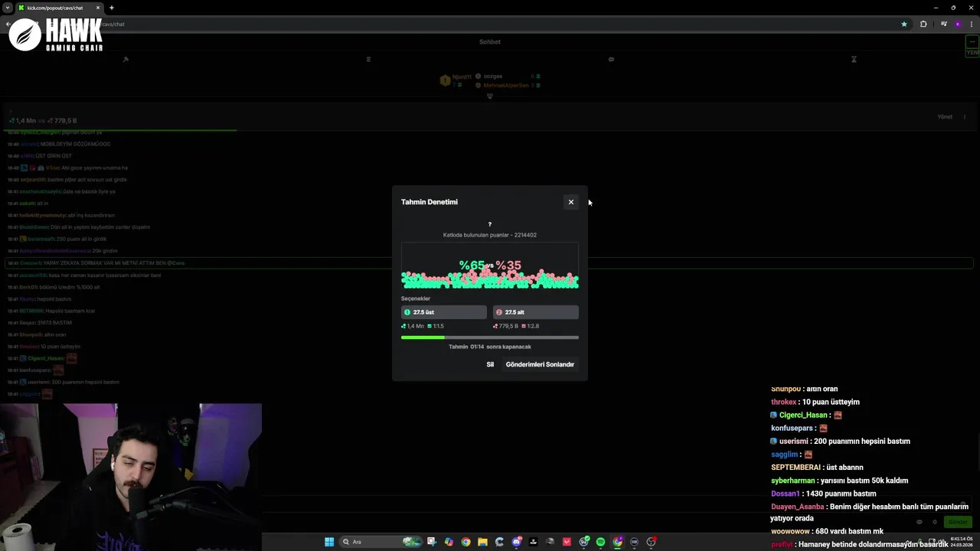Image resolution: width=980 pixels, height=551 pixels.
Task: Click Dossan1 username in chat overlay
Action: coord(786,494)
